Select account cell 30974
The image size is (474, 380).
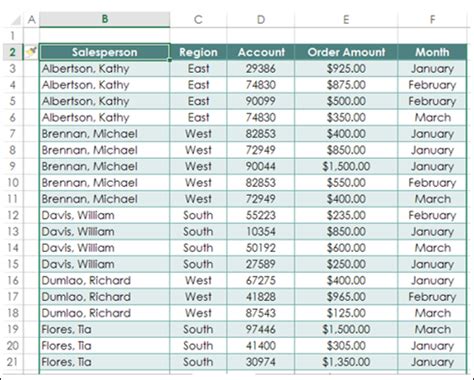(x=261, y=362)
